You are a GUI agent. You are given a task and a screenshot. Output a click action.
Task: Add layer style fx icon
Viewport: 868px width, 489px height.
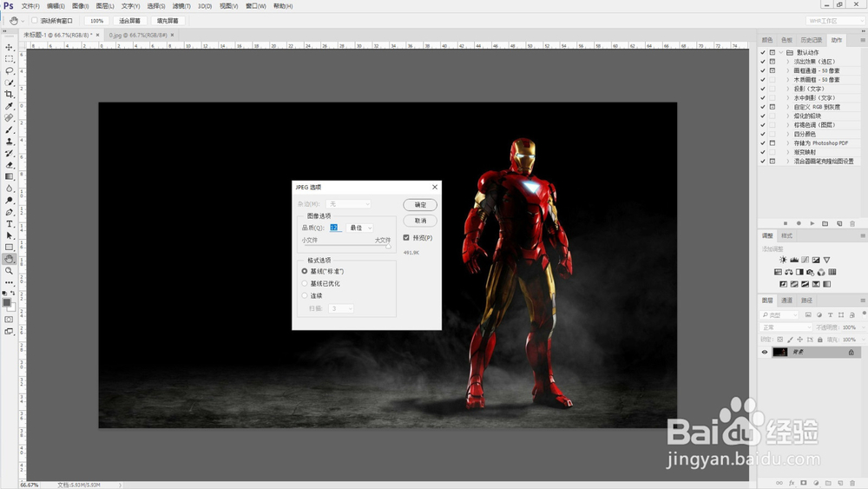pyautogui.click(x=792, y=483)
